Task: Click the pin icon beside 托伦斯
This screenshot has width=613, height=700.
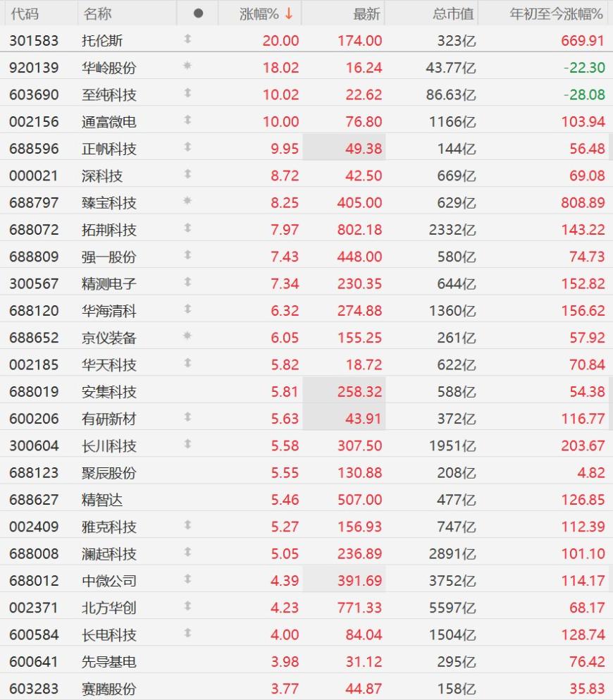Action: [x=187, y=39]
